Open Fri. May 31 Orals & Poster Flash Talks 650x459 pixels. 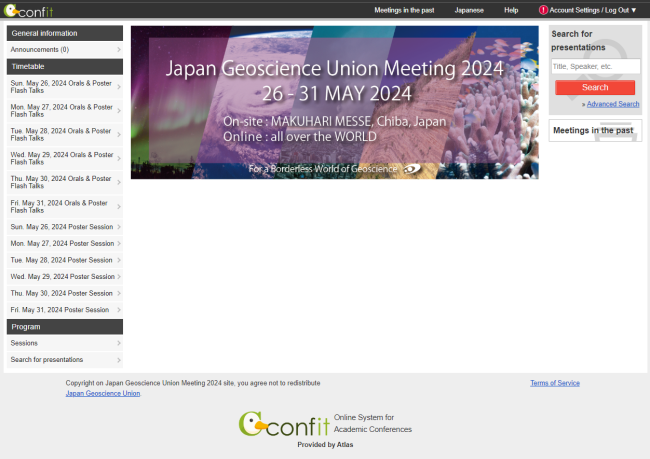pyautogui.click(x=65, y=206)
